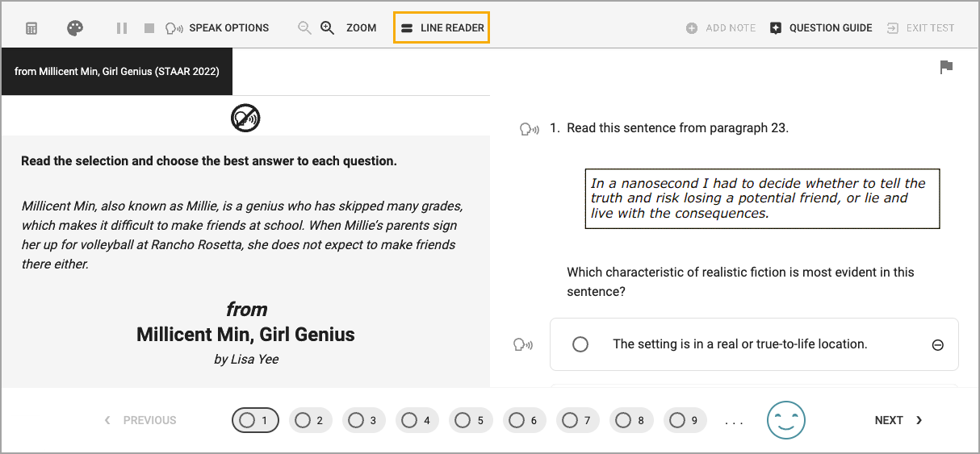Activate the Line Reader tool
This screenshot has width=980, height=454.
click(x=442, y=28)
